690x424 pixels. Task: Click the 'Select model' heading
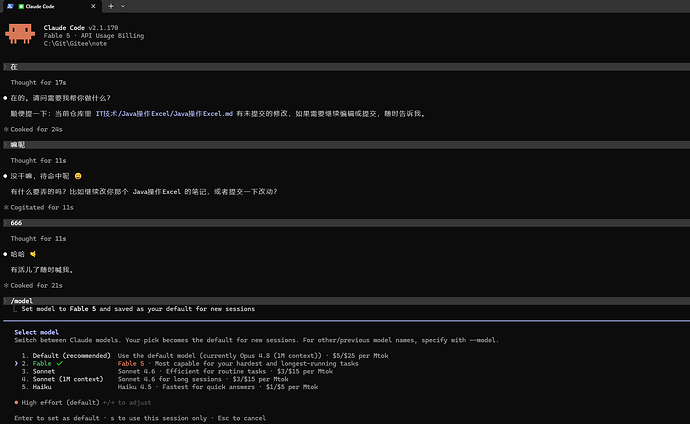tap(37, 332)
